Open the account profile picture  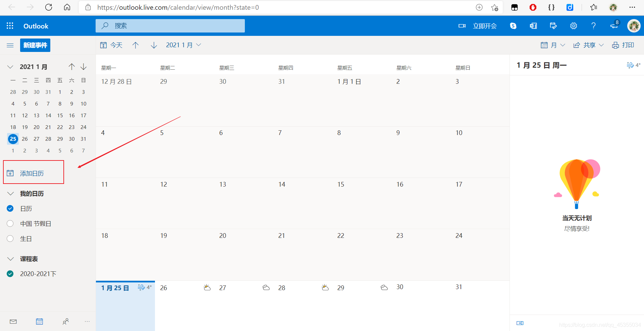[x=634, y=26]
